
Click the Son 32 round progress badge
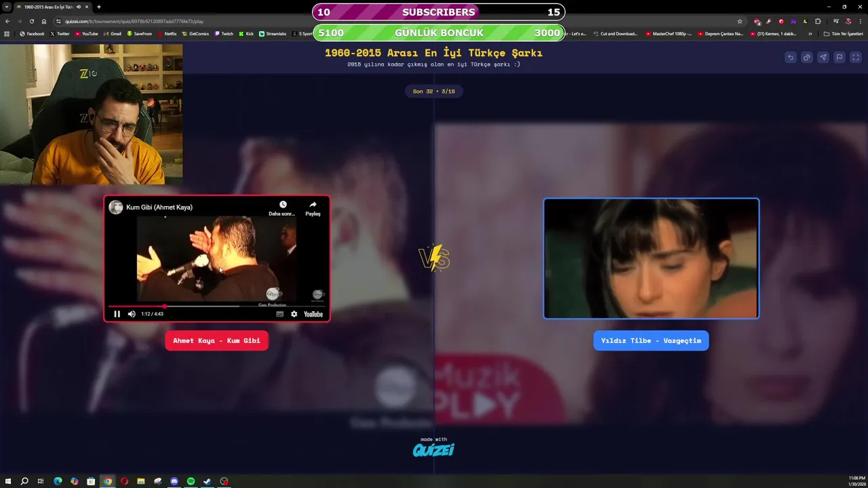pos(434,91)
